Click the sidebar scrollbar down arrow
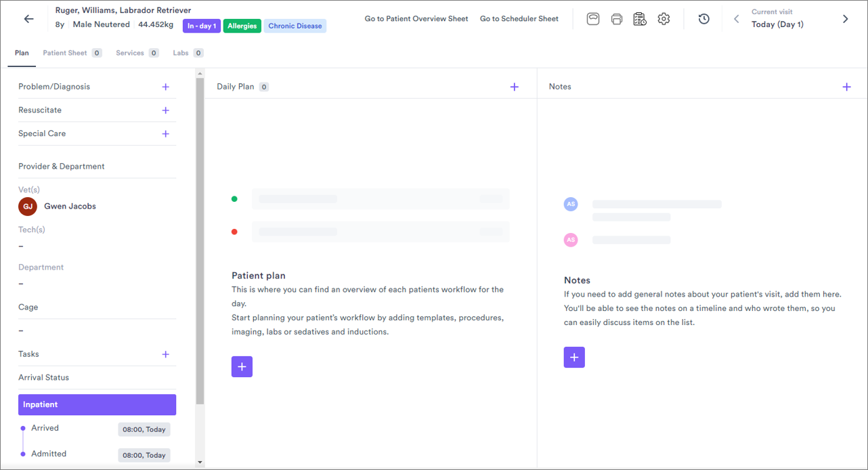 click(200, 462)
